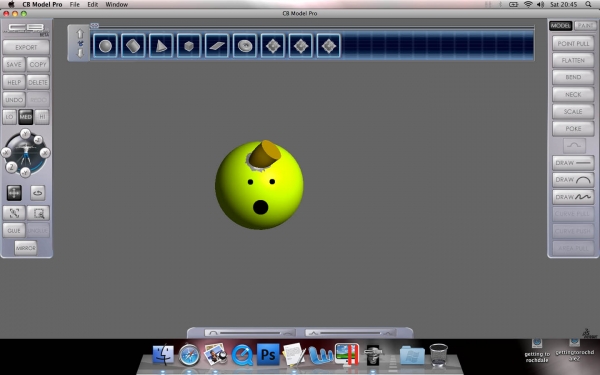600x375 pixels.
Task: Adjust the left brush size slider at bottom
Action: [x=250, y=333]
